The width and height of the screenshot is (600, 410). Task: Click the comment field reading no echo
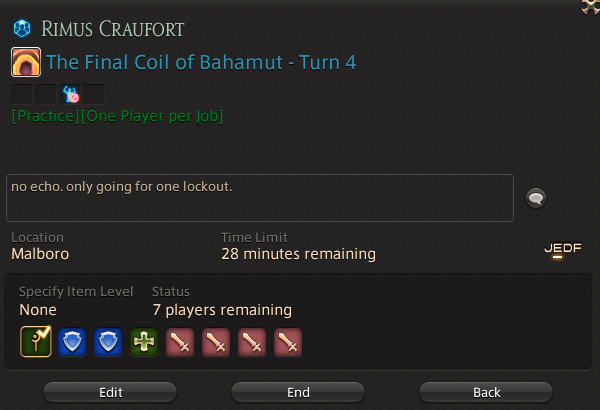260,198
